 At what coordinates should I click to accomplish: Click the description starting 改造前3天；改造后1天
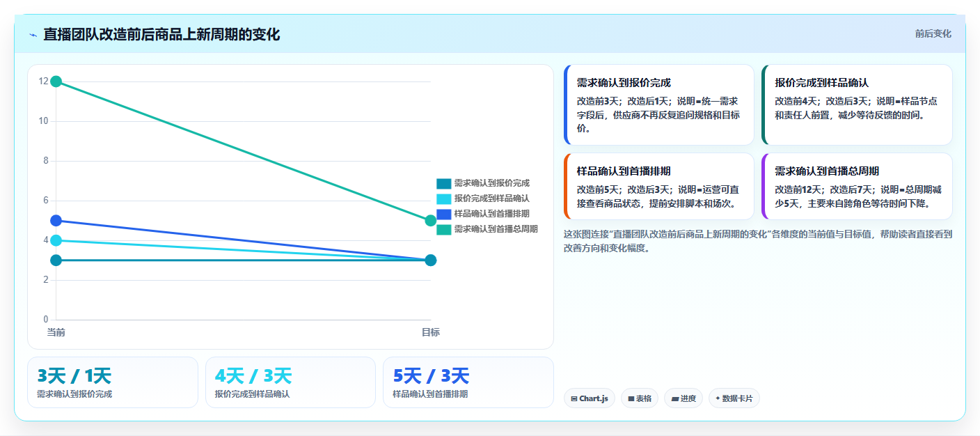click(x=658, y=115)
